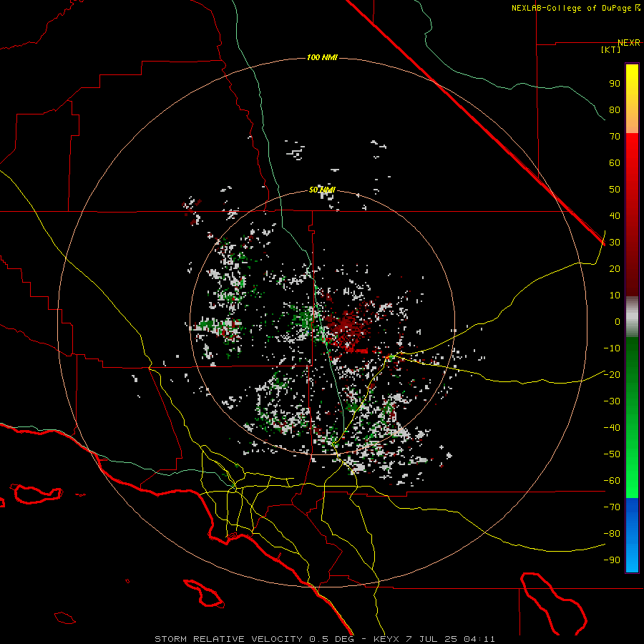
Task: Pick the bright green segment of the color bar
Action: pos(632,418)
